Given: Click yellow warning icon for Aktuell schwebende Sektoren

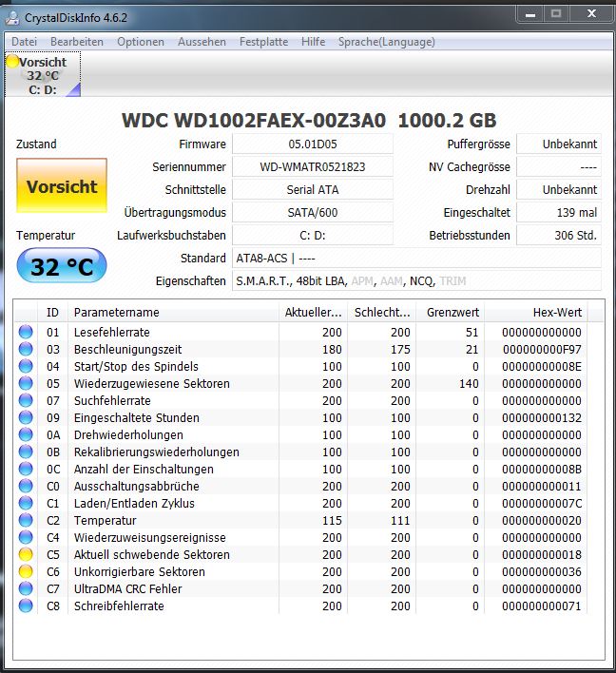Looking at the screenshot, I should 26,554.
